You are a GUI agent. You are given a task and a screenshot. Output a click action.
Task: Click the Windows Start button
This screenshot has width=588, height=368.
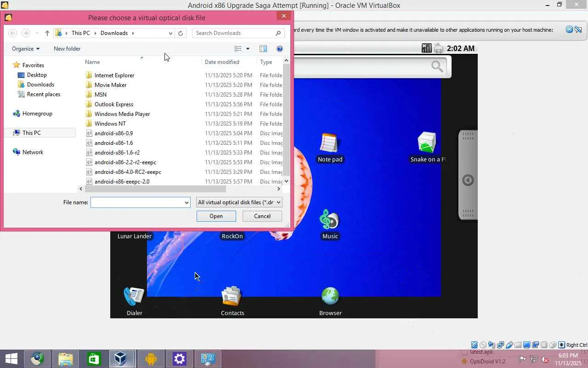[x=11, y=359]
